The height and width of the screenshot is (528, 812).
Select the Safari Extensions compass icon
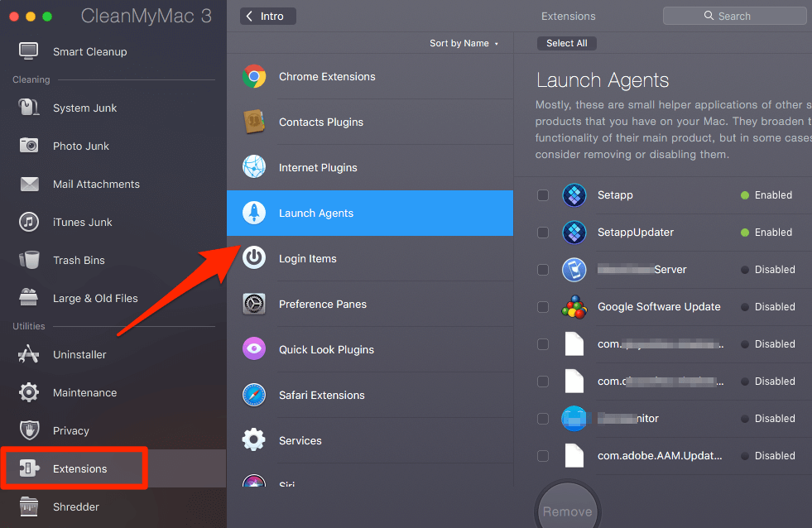click(x=254, y=395)
